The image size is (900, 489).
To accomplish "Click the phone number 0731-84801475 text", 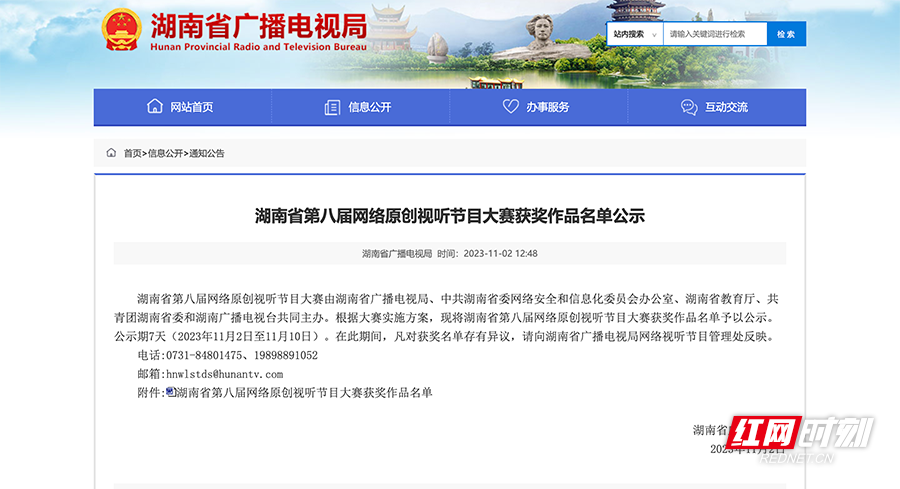I will [204, 355].
